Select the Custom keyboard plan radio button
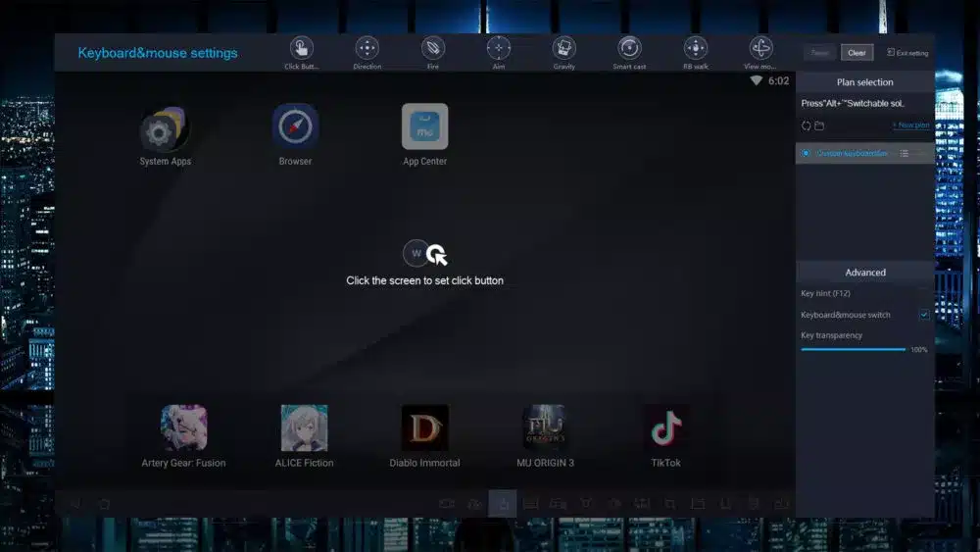The width and height of the screenshot is (980, 552). point(806,153)
